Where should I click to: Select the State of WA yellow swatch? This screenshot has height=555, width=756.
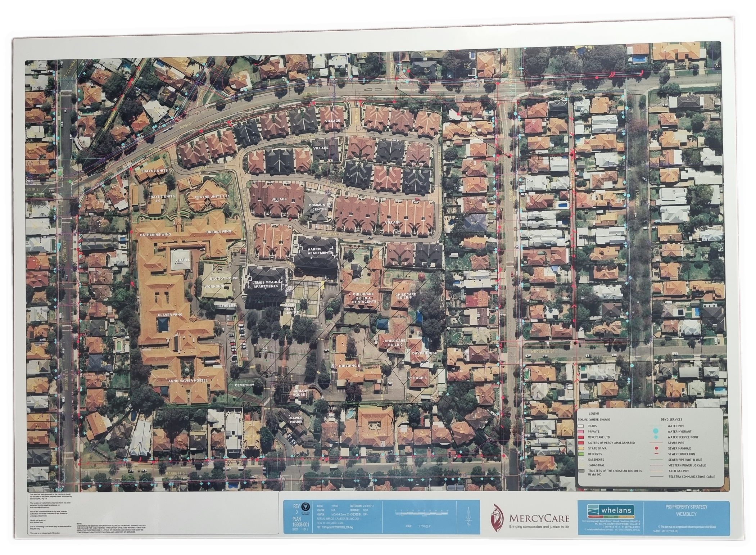tap(581, 448)
